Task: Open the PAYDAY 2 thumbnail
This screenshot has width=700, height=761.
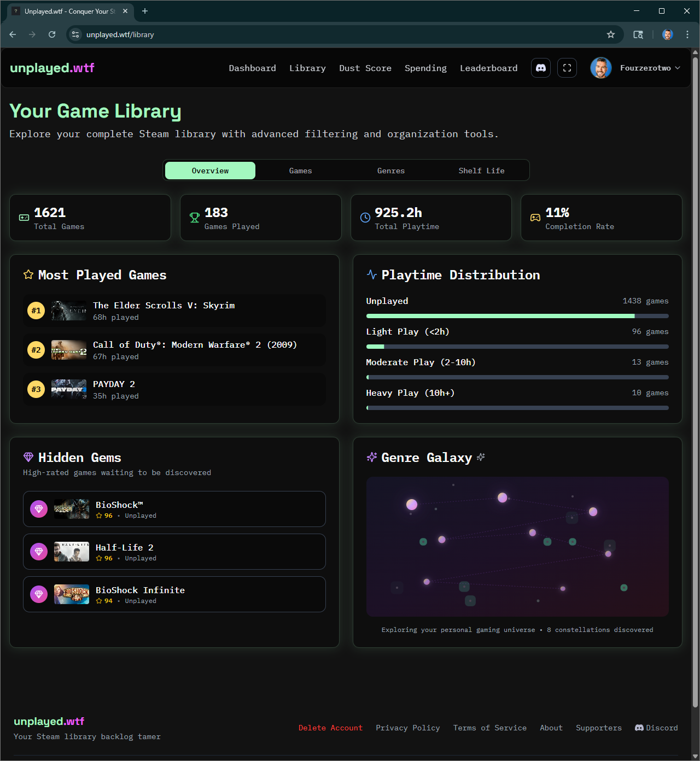Action: [69, 389]
